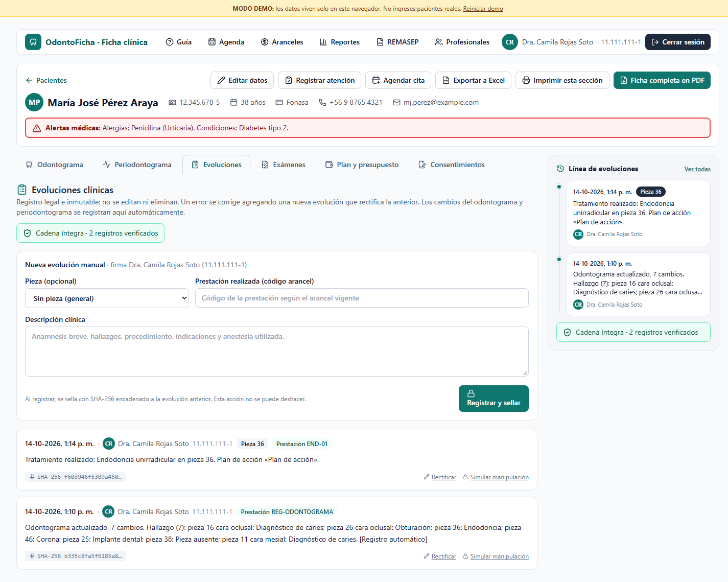This screenshot has height=582, width=728.
Task: Click the MP patient avatar
Action: click(34, 102)
